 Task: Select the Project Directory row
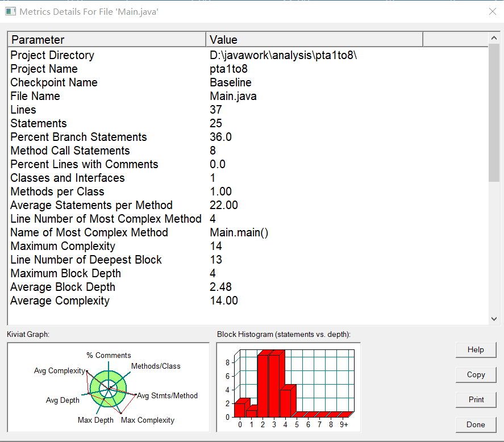(248, 55)
